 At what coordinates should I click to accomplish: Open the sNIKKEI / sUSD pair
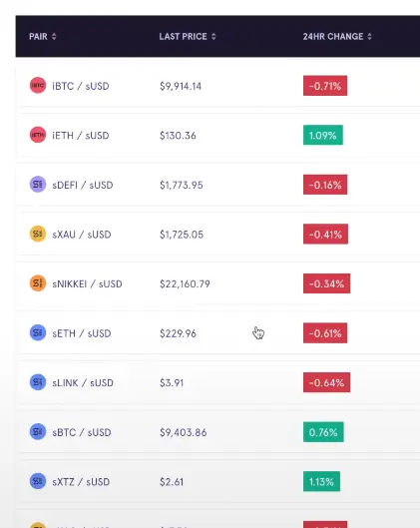87,283
